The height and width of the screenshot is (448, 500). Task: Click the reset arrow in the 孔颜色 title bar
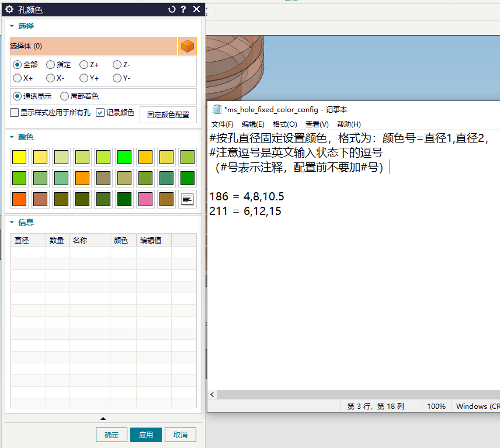(172, 9)
